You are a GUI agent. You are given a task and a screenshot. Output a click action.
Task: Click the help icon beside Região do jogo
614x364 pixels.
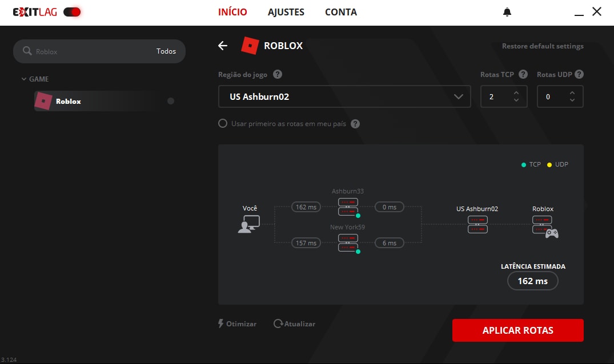coord(278,75)
